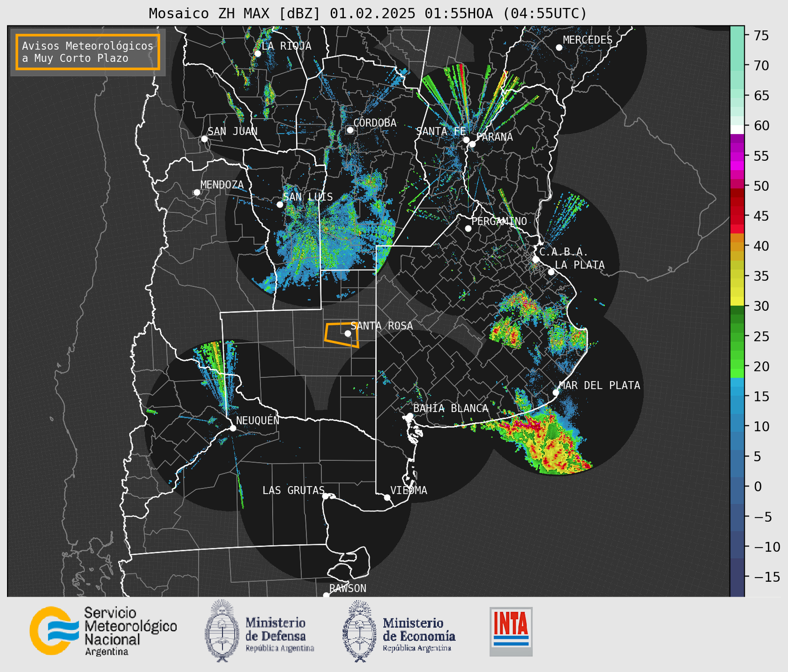788x672 pixels.
Task: Click the Servicio Meteorológico Nacional logo
Action: click(x=103, y=631)
